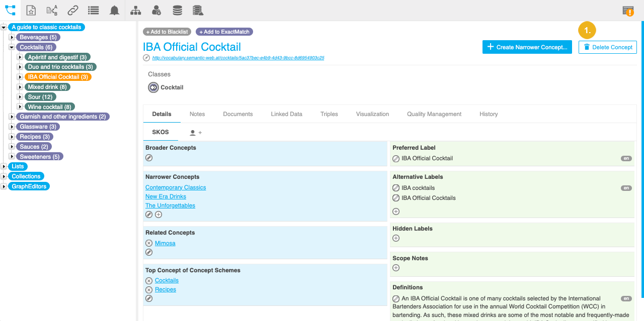
Task: Select GraphEditors in the tree
Action: 29,186
